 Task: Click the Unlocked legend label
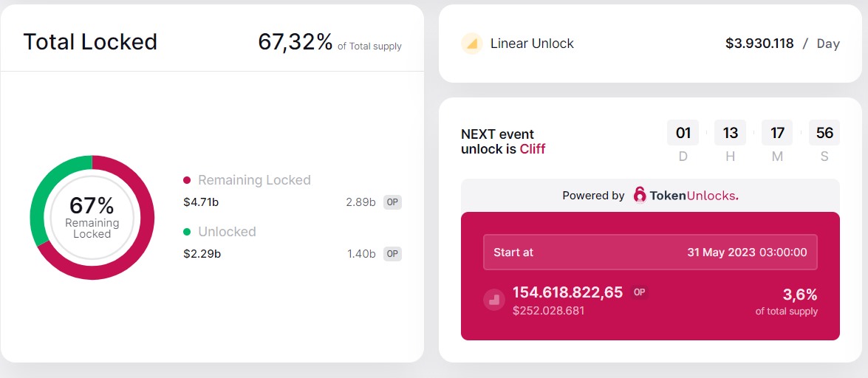227,232
